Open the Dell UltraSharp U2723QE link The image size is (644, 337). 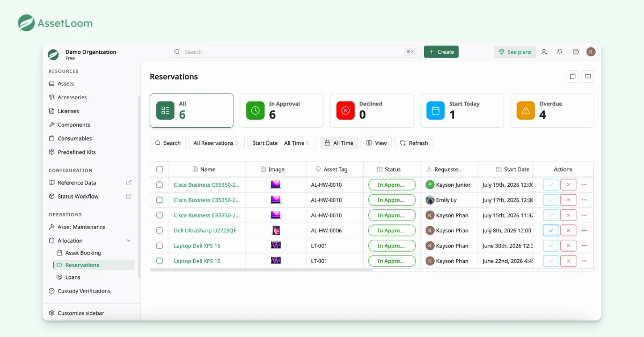(205, 230)
